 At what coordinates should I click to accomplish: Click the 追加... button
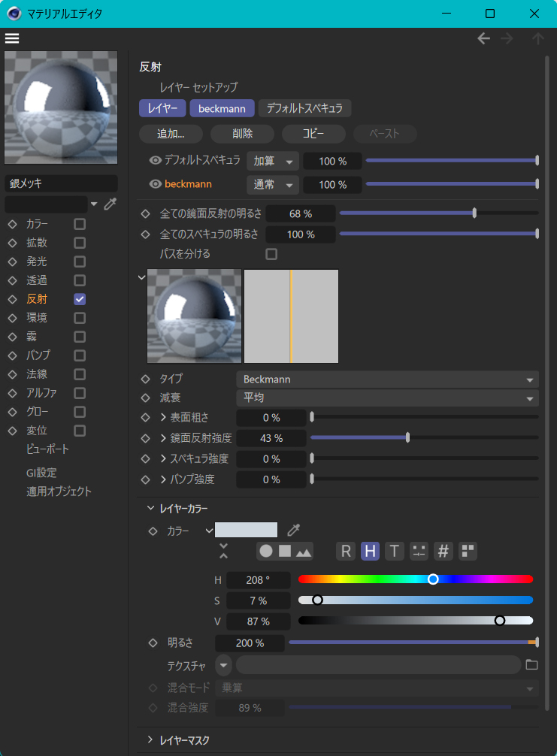click(x=171, y=134)
